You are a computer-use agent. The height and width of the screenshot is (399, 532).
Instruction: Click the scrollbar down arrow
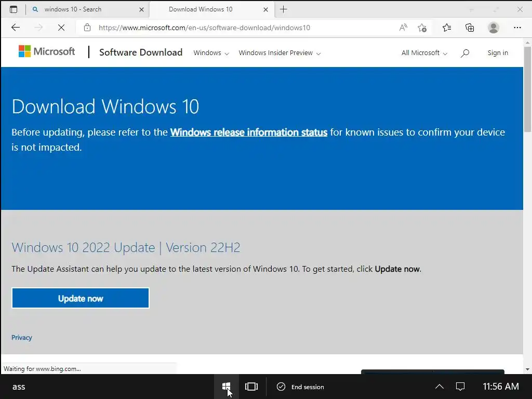(x=527, y=369)
